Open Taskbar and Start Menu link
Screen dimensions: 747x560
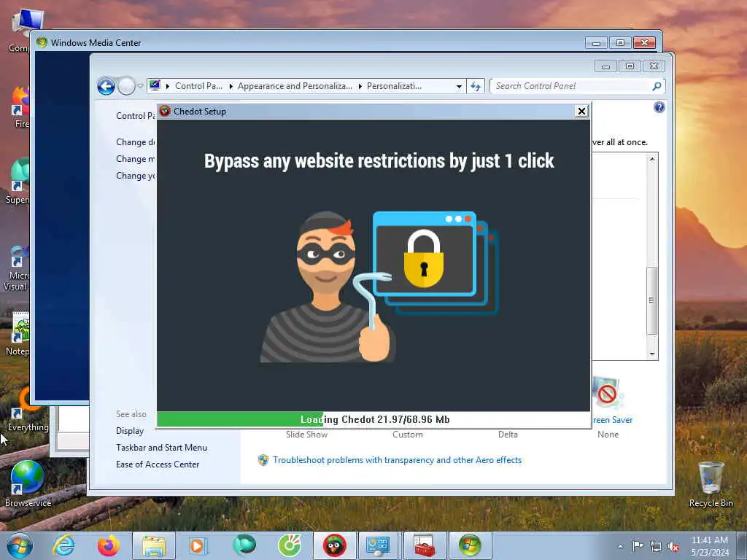(x=161, y=448)
